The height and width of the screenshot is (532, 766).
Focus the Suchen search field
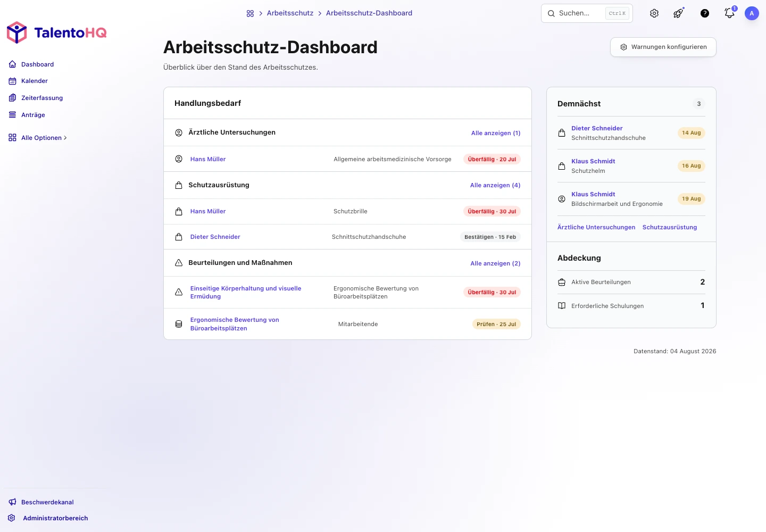(587, 13)
